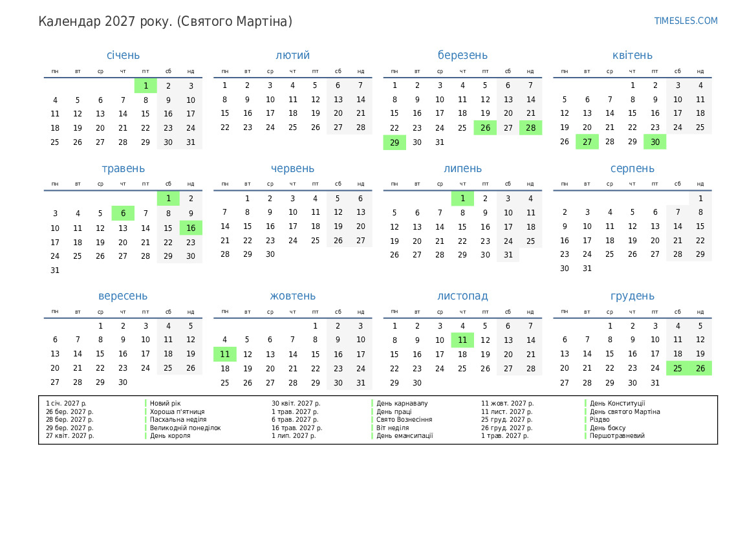
Task: Click highlighted 25 in грудень
Action: tap(677, 369)
